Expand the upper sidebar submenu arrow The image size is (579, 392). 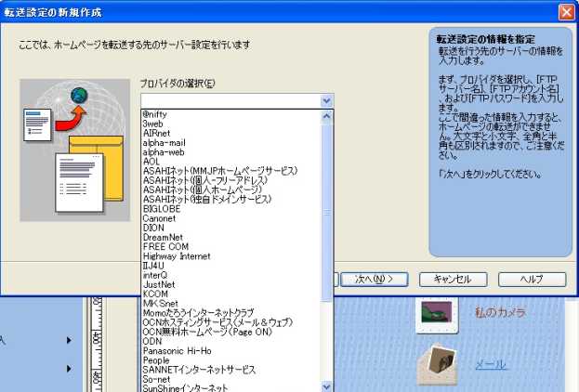(x=69, y=340)
